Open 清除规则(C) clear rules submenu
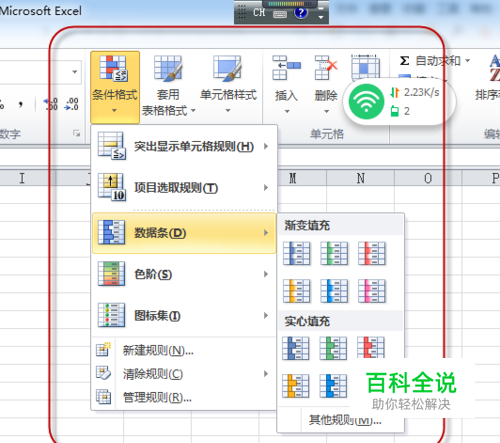Viewport: 500px width, 443px height. tap(184, 374)
